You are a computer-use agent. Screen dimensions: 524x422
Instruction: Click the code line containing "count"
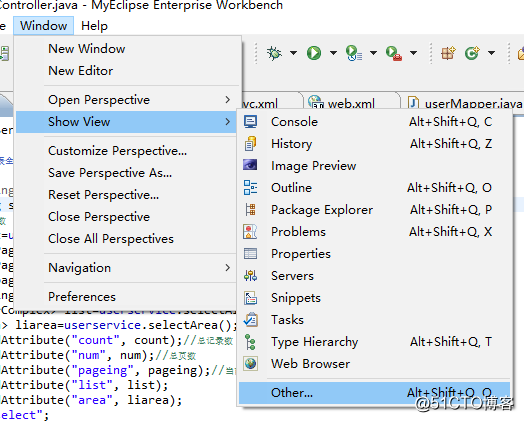[x=117, y=340]
